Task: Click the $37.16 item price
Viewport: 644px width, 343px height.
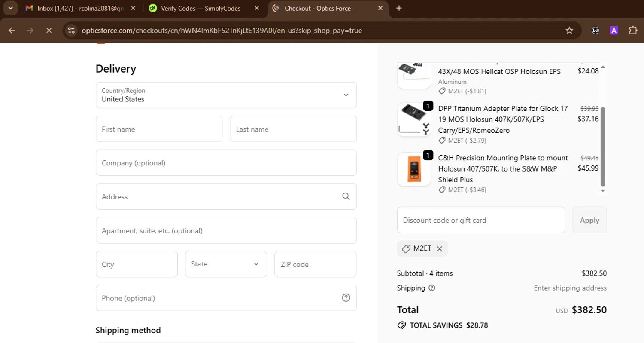Action: (x=588, y=119)
